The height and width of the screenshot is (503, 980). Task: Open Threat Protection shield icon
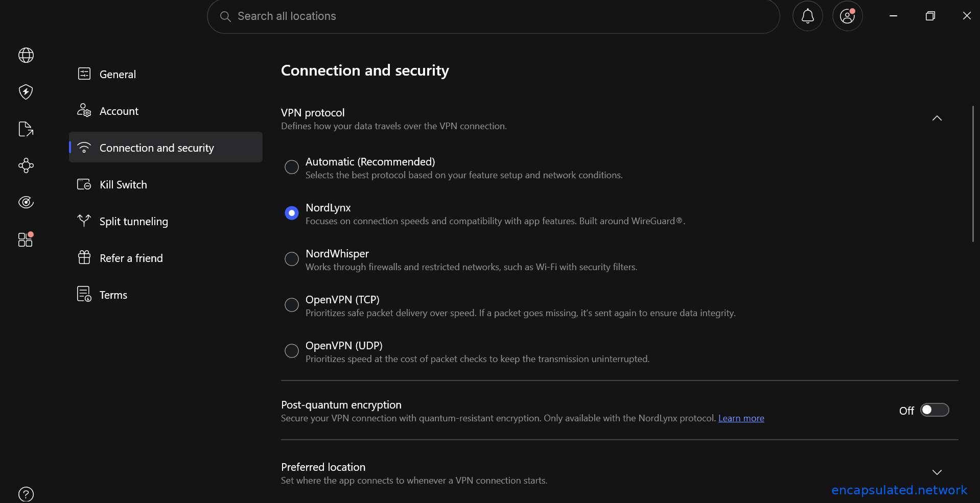click(26, 92)
